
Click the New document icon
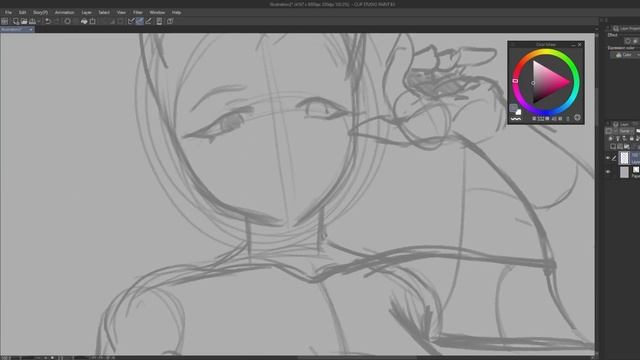(x=16, y=21)
